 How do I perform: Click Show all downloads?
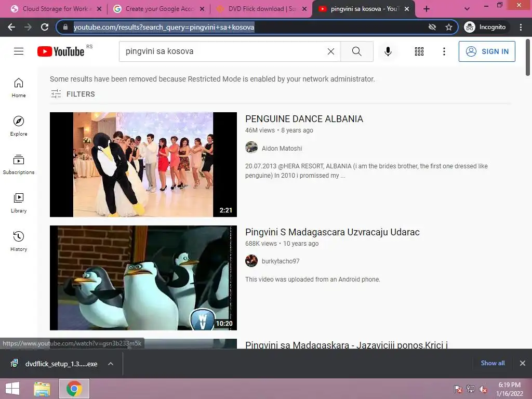493,363
